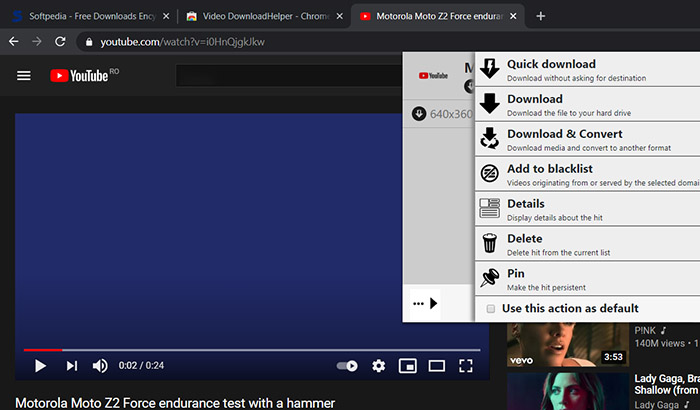700x410 pixels.
Task: Click the Details list icon
Action: pos(490,208)
